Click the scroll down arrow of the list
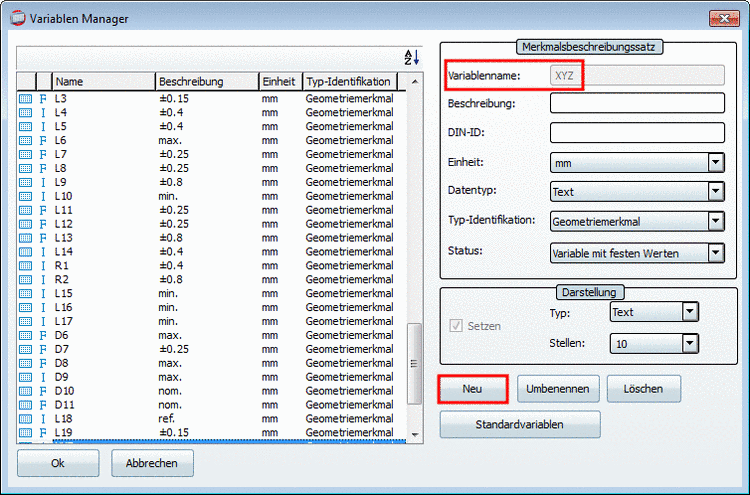Viewport: 750px width, 495px height. pos(415,435)
